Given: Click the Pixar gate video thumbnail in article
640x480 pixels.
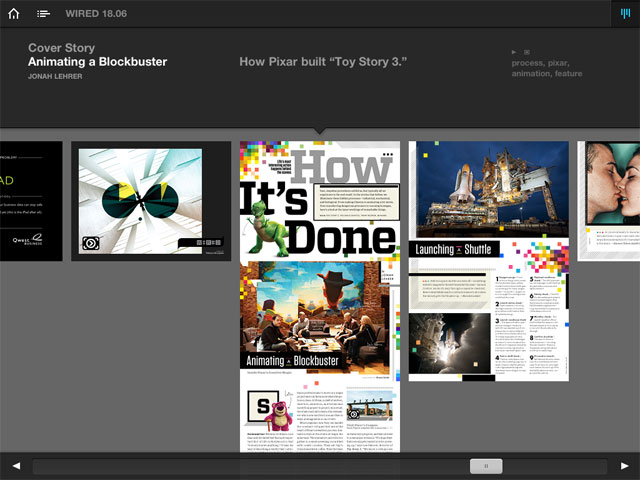Looking at the screenshot, I should pyautogui.click(x=370, y=406).
